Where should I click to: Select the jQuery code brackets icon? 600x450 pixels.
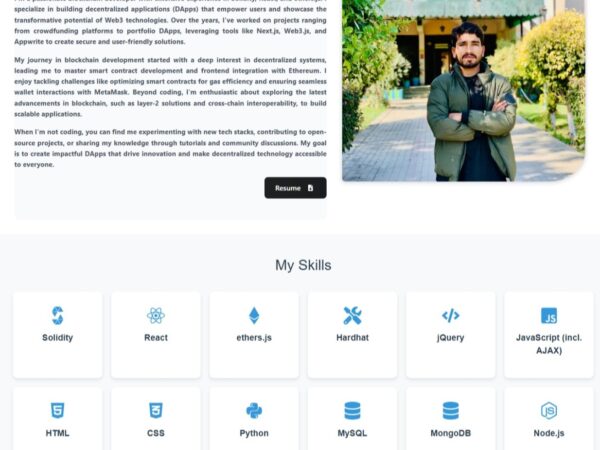(x=450, y=316)
